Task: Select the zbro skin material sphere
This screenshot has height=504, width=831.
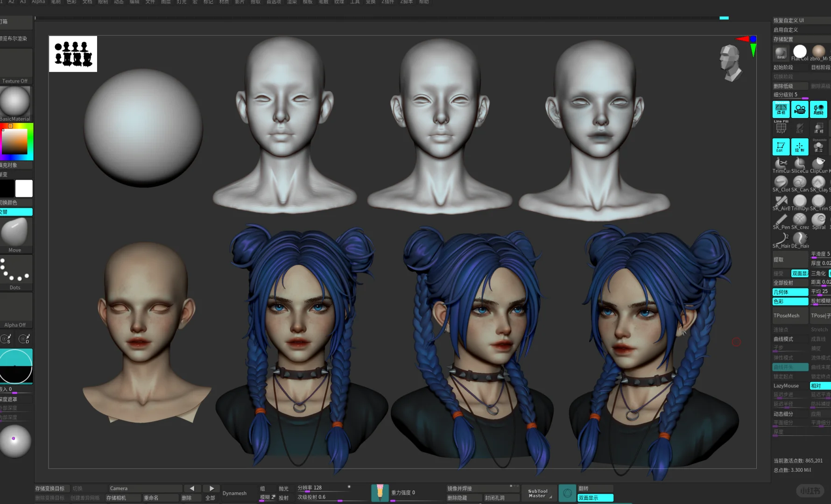Action: (818, 53)
